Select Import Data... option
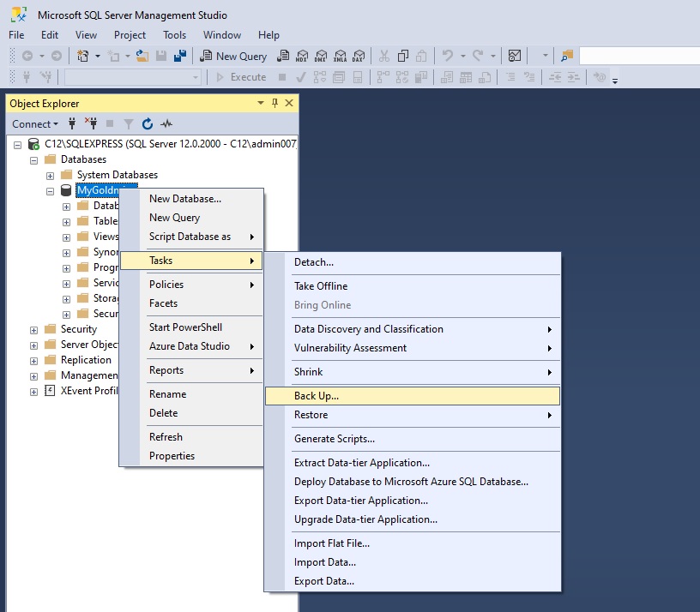The height and width of the screenshot is (612, 700). tap(412, 562)
